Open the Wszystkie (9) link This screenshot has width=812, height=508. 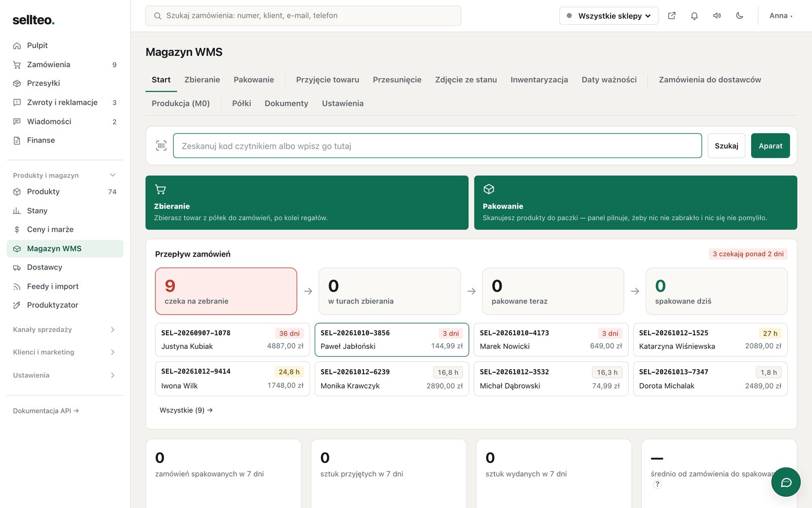point(186,410)
